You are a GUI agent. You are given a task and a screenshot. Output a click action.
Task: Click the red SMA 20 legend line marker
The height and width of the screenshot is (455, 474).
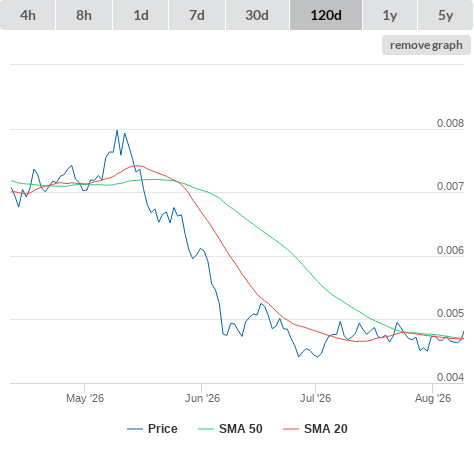pyautogui.click(x=291, y=429)
